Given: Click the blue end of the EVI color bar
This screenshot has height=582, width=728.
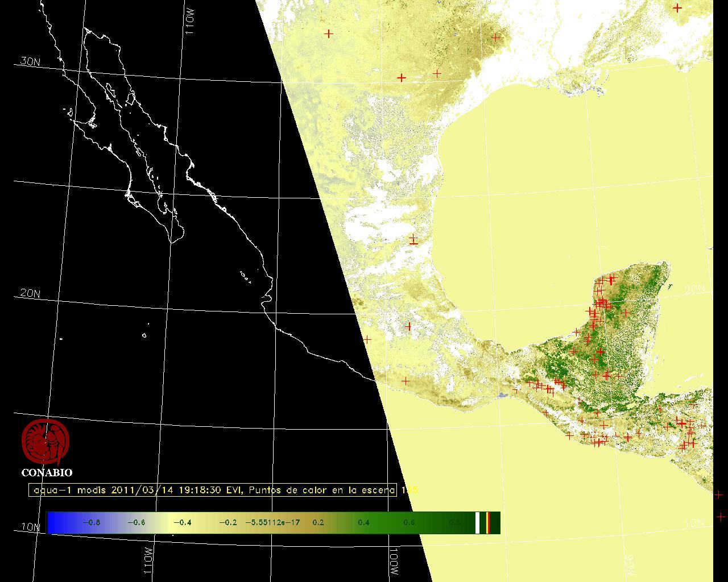Looking at the screenshot, I should click(x=56, y=523).
